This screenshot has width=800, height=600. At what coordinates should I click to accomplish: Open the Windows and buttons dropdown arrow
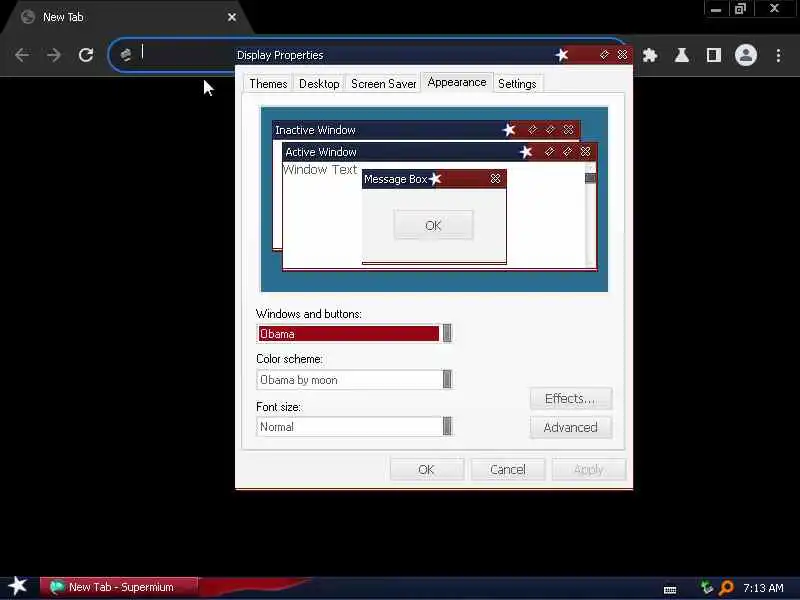(447, 333)
